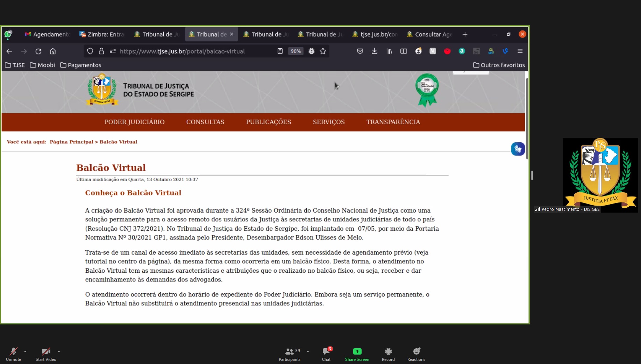641x364 pixels.
Task: Open the Firefox hamburger menu
Action: [520, 51]
